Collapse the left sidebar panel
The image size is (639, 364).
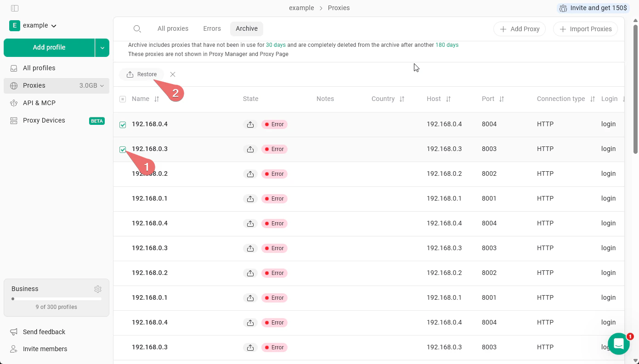coord(14,8)
